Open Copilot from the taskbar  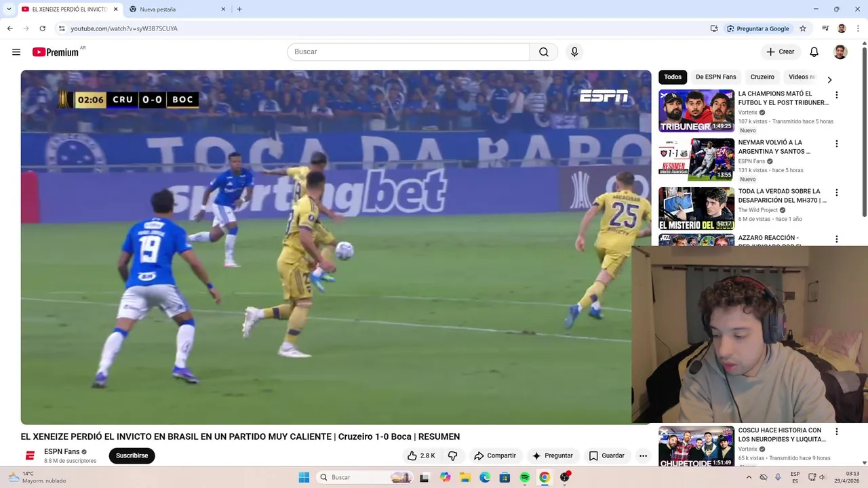pyautogui.click(x=445, y=477)
